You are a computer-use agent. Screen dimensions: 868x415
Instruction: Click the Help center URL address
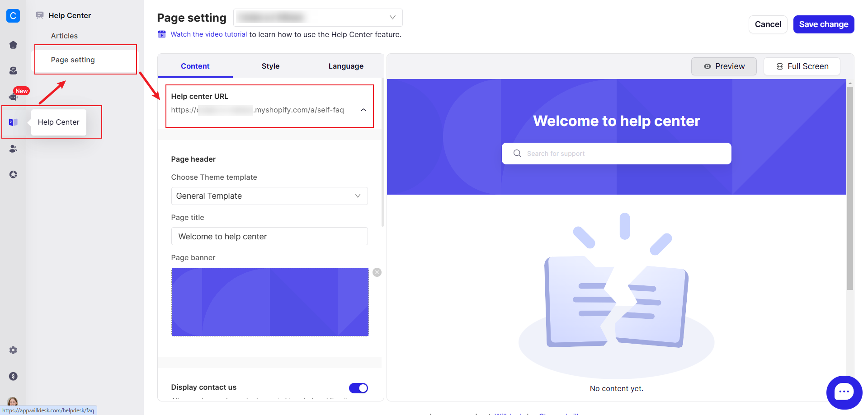[257, 110]
